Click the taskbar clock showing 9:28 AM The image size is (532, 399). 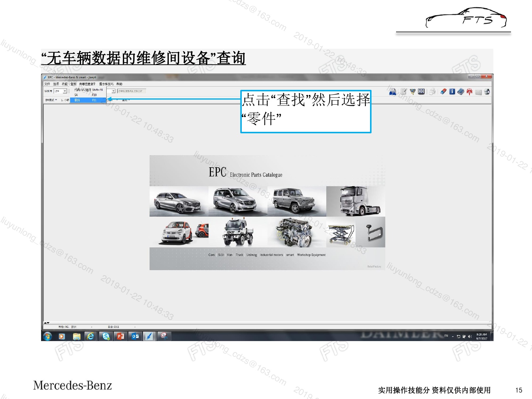[481, 336]
